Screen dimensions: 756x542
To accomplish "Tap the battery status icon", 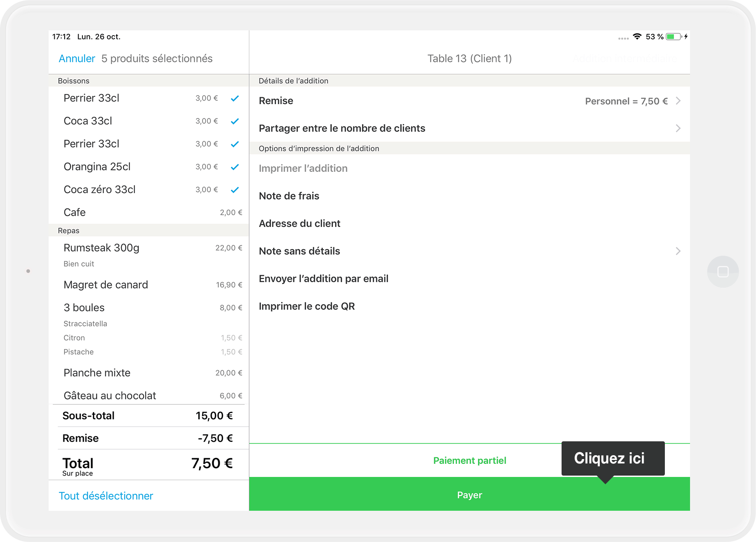I will 674,36.
